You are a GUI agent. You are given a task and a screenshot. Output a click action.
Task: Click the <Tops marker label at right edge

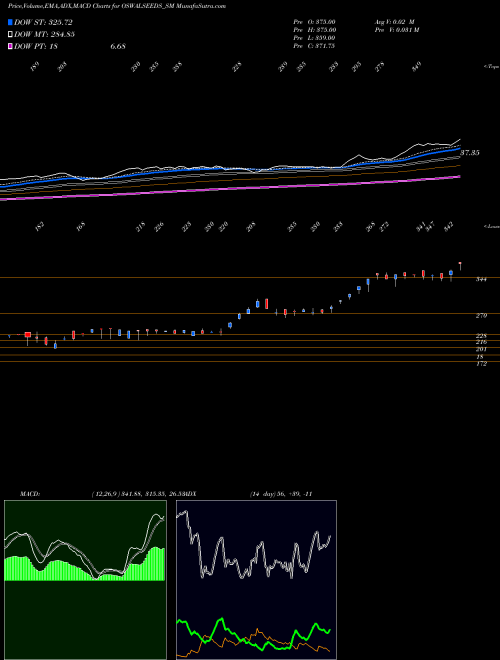491,67
